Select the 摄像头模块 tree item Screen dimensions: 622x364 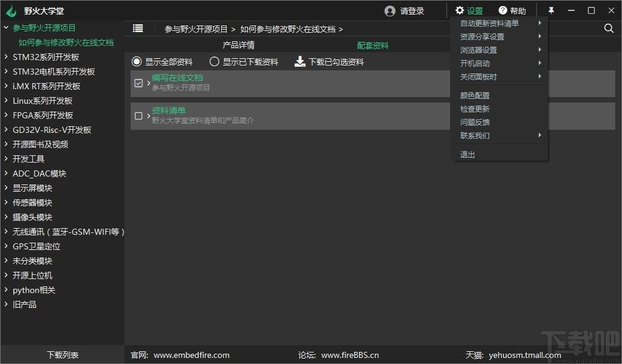[32, 217]
